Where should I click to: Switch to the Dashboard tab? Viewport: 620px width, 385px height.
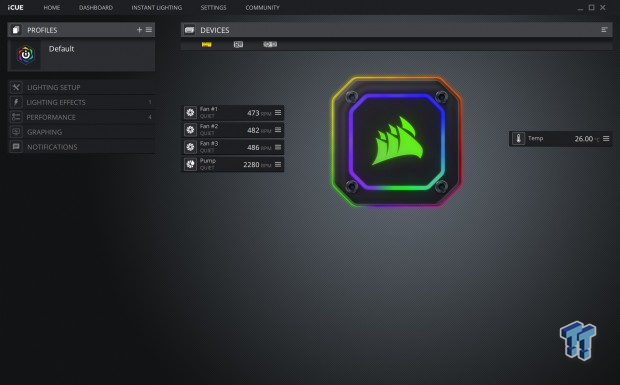[x=96, y=8]
